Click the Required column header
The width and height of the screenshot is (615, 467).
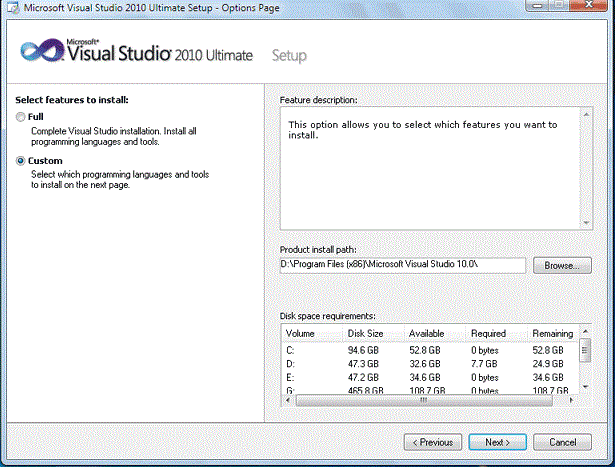496,334
